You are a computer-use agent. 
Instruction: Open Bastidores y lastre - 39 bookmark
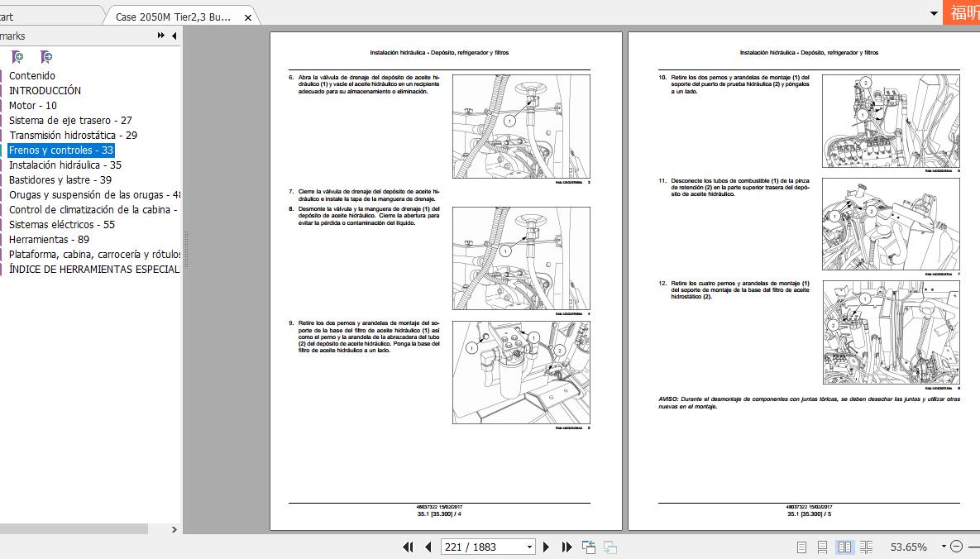pos(60,180)
